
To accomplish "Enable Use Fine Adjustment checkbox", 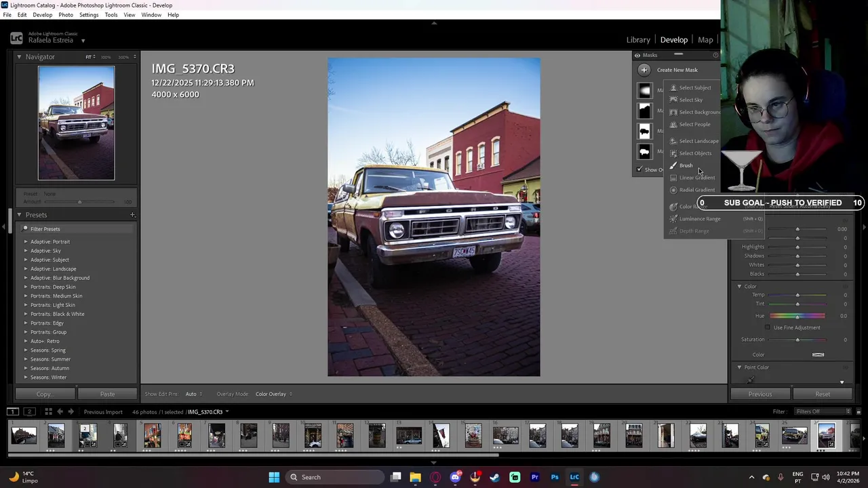I will pos(768,327).
